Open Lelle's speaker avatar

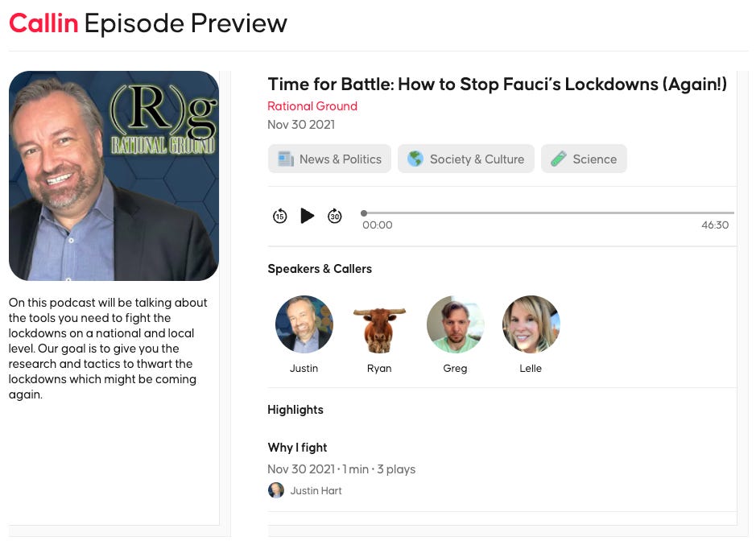click(x=531, y=324)
